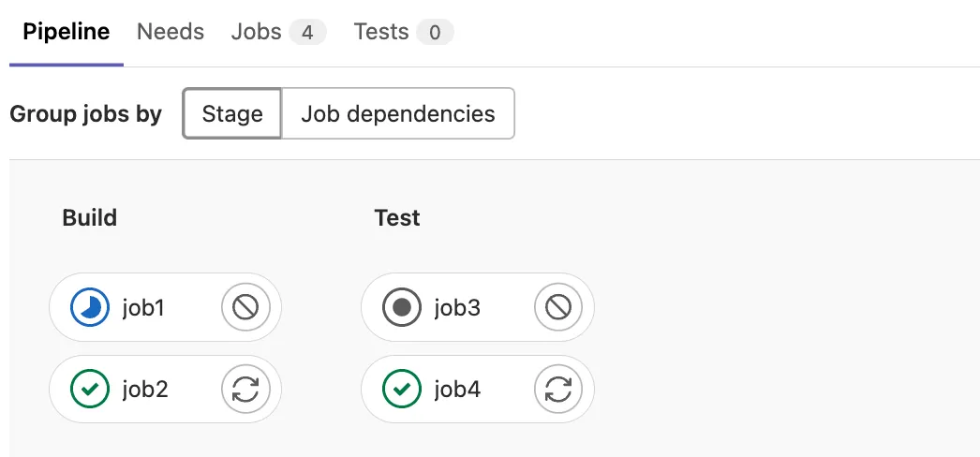Switch to the Pipeline tab

pyautogui.click(x=67, y=32)
